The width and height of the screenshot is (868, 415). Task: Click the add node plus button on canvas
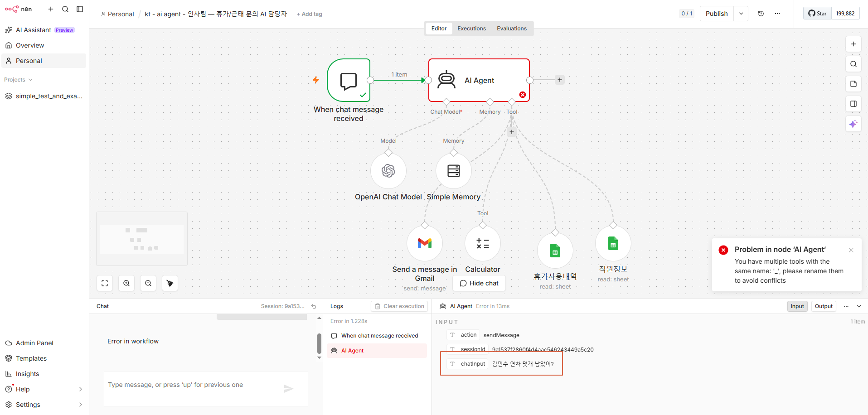(853, 44)
